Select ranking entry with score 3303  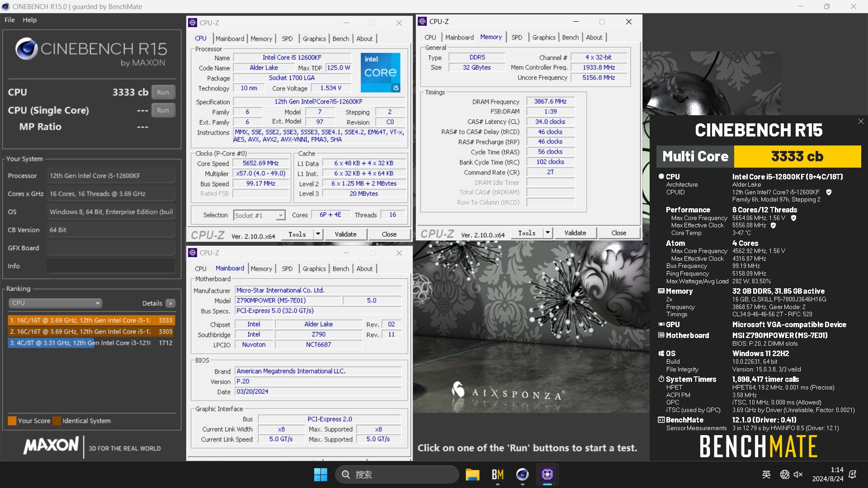click(91, 332)
